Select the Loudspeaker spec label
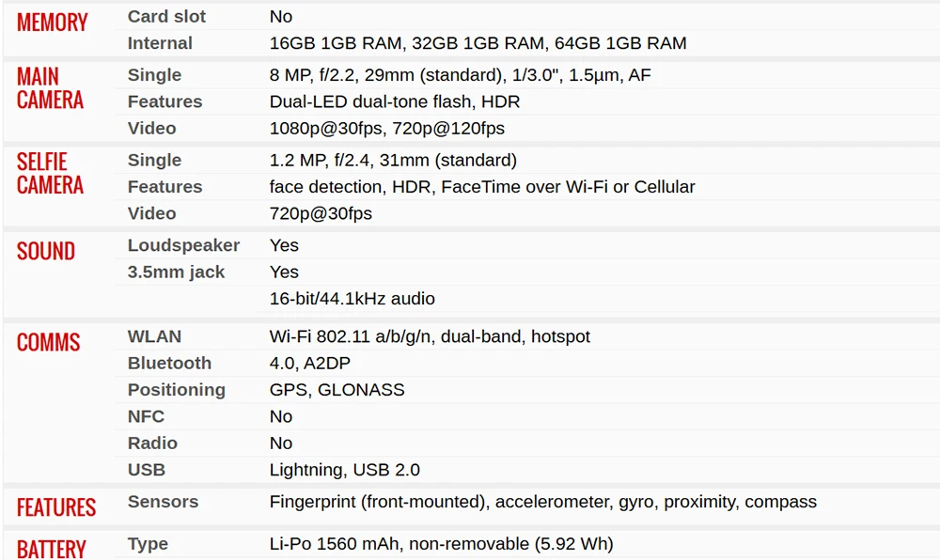 coord(183,245)
